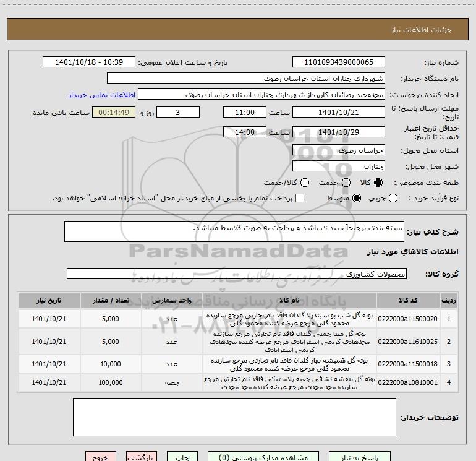Select the جزیی purchase type radio

tap(393, 198)
